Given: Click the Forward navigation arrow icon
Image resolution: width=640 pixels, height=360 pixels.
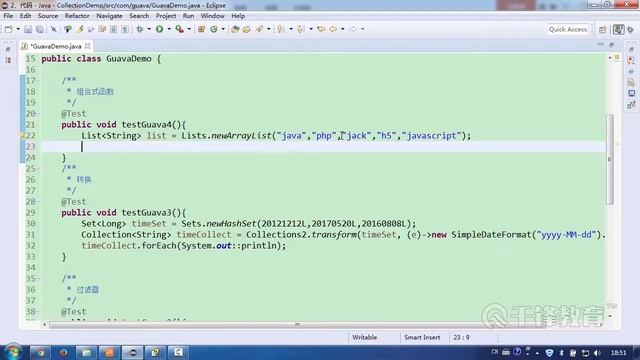Looking at the screenshot, I should tap(353, 29).
